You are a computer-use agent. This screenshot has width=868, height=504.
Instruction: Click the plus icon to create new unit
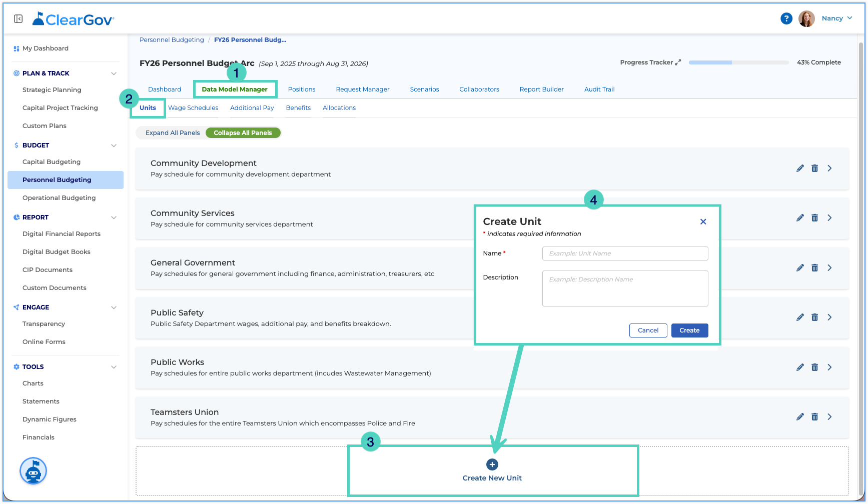tap(492, 464)
